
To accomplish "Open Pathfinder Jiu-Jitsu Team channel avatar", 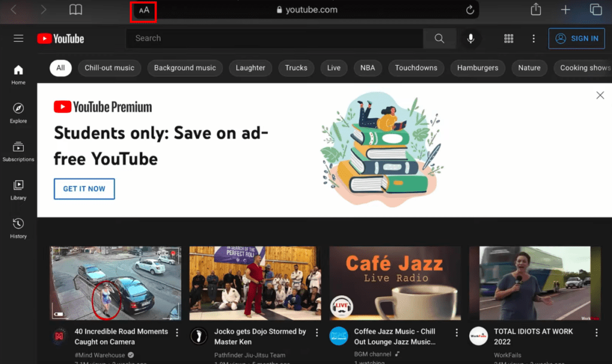I will click(199, 336).
